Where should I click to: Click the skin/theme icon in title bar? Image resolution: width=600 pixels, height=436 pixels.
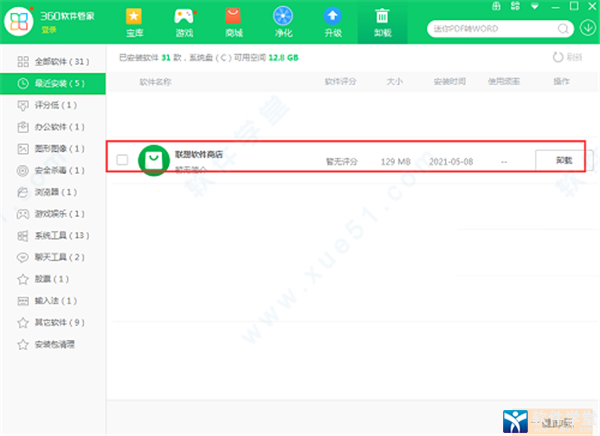(496, 6)
